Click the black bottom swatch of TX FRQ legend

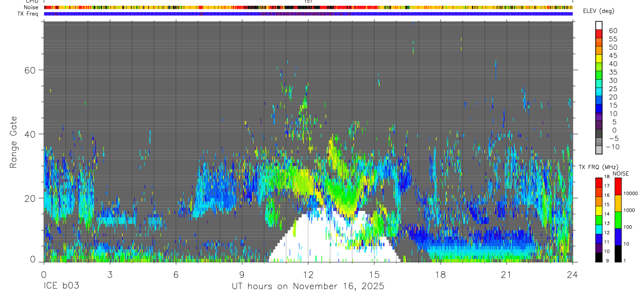[599, 257]
